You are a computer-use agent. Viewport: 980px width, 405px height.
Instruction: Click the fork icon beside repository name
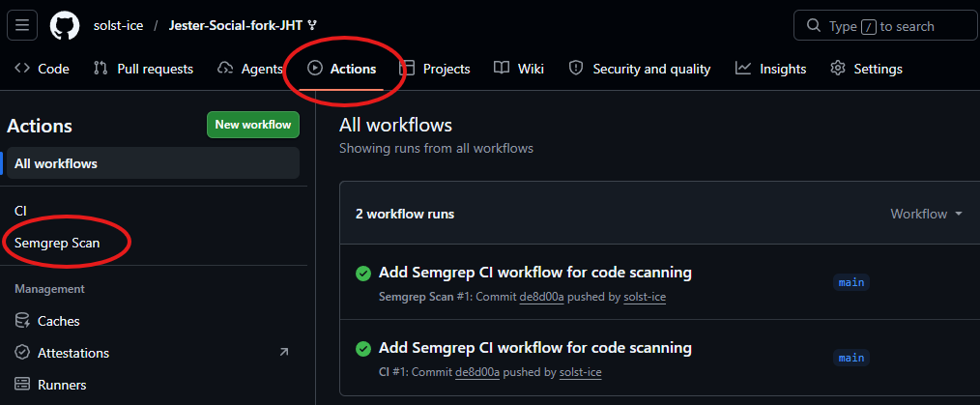pyautogui.click(x=312, y=26)
